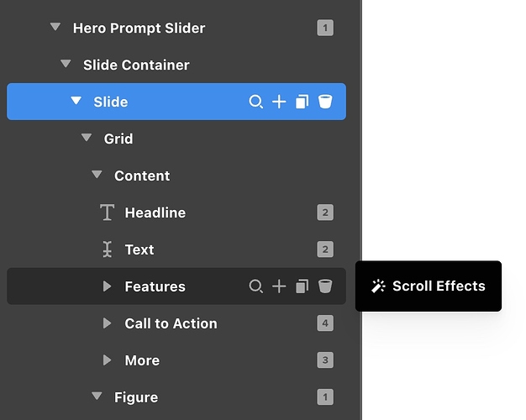Click the search icon on Features row
This screenshot has height=420, width=526.
pyautogui.click(x=256, y=286)
